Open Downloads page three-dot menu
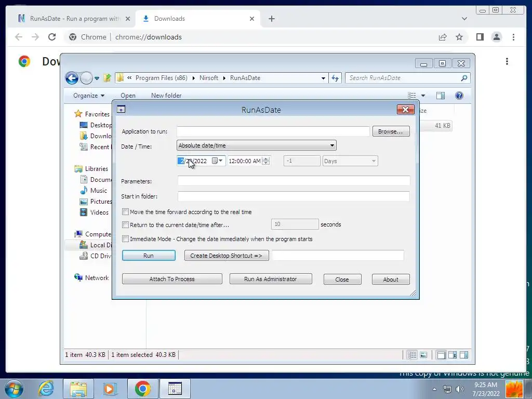 (x=507, y=61)
